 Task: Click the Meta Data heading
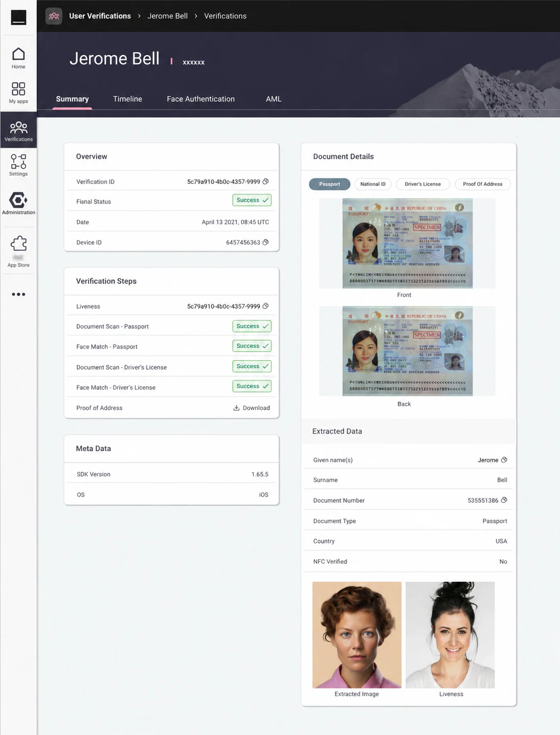[93, 449]
